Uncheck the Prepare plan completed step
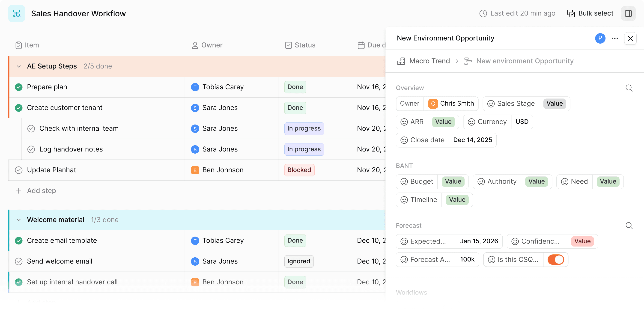 pos(19,87)
